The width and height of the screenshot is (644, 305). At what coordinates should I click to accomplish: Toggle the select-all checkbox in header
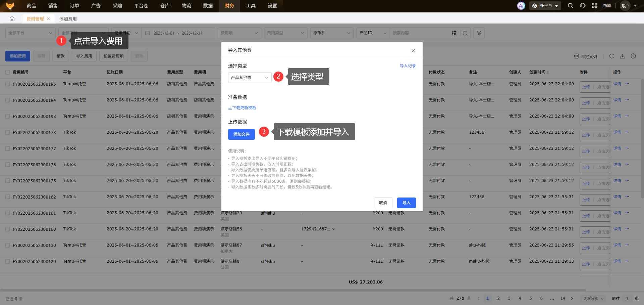click(x=8, y=72)
